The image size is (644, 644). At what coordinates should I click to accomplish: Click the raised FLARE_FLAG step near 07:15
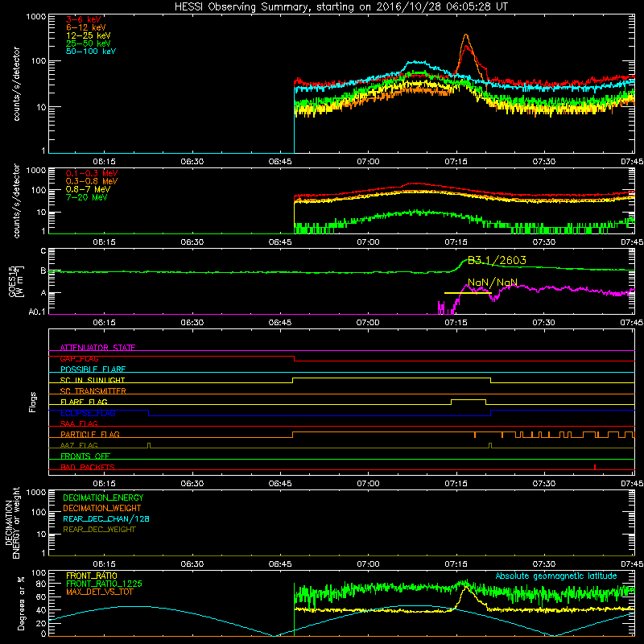click(469, 400)
